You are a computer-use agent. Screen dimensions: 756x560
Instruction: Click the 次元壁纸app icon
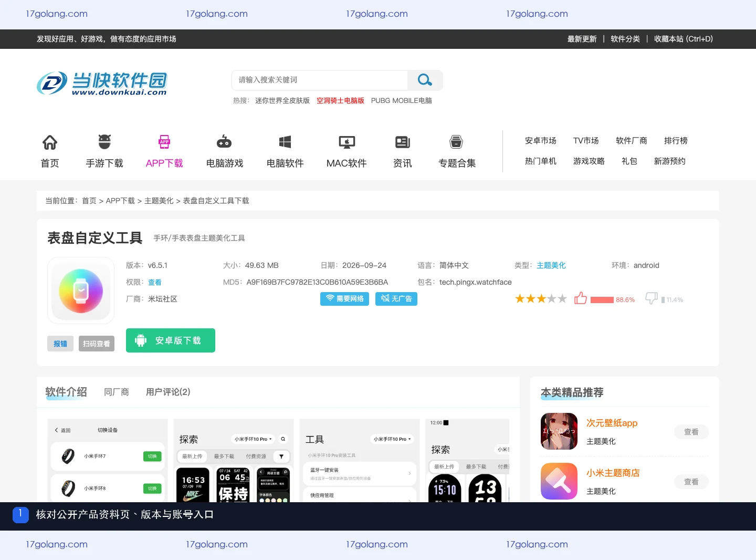[559, 431]
